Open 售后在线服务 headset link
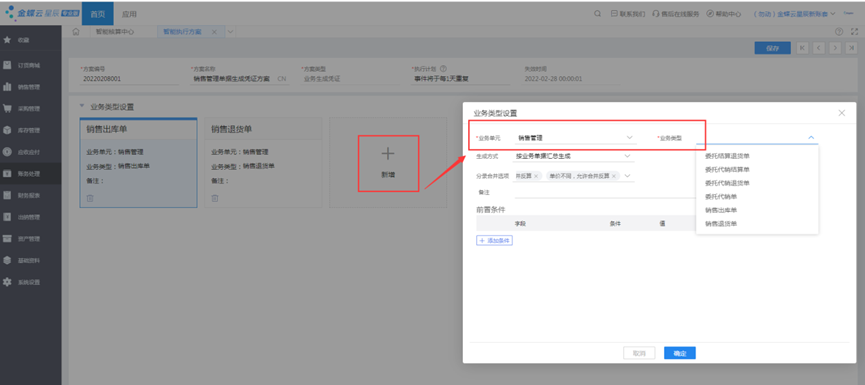The image size is (865, 385). click(x=676, y=14)
